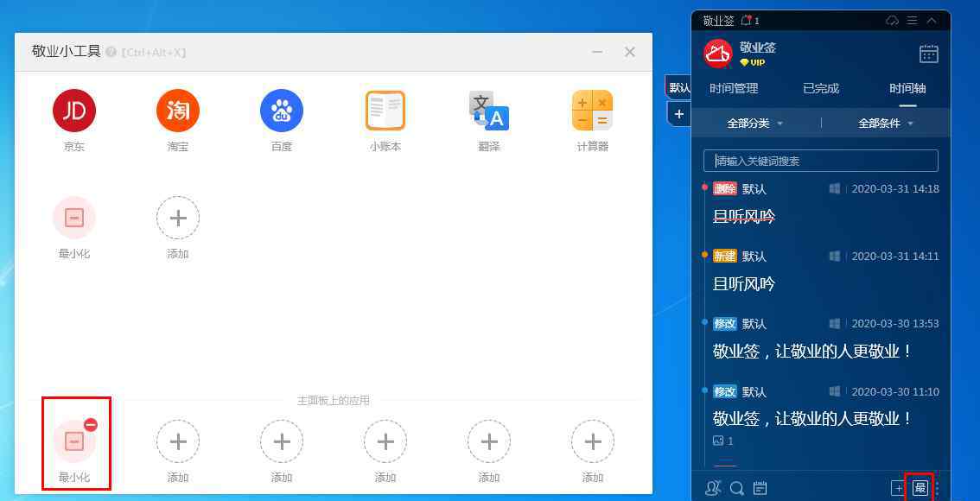This screenshot has width=980, height=501.
Task: Click boxed plus icon in bottom bar
Action: (897, 488)
